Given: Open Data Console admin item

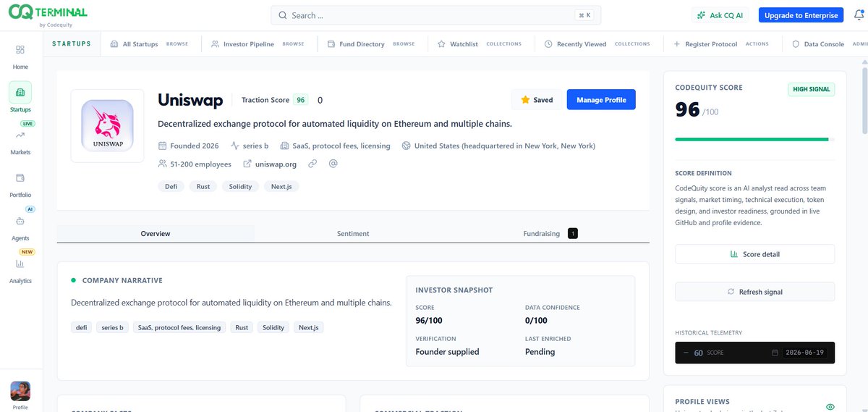Looking at the screenshot, I should click(x=828, y=44).
